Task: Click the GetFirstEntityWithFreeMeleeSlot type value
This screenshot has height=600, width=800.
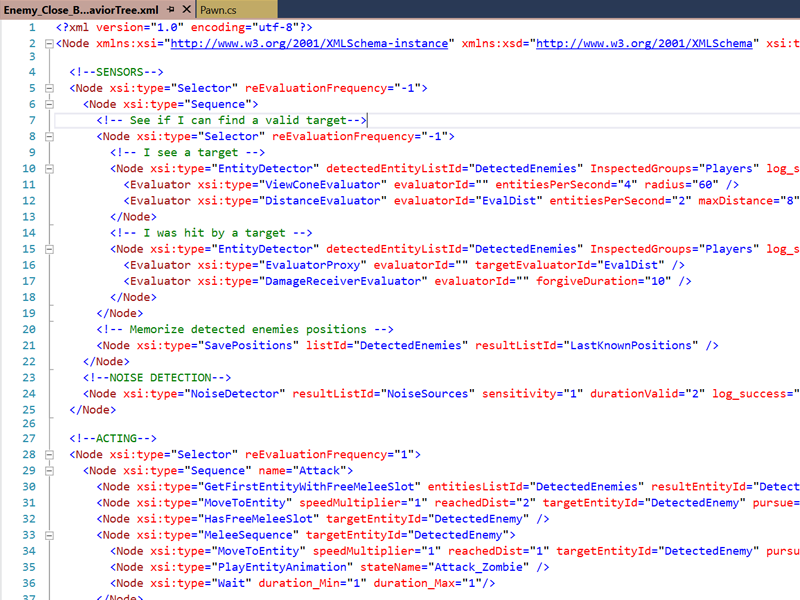Action: (309, 487)
